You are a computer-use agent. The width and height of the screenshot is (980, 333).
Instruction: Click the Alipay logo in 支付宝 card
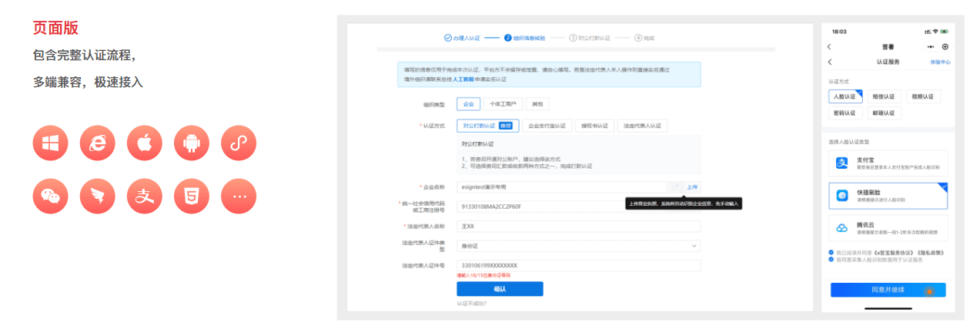tap(841, 163)
